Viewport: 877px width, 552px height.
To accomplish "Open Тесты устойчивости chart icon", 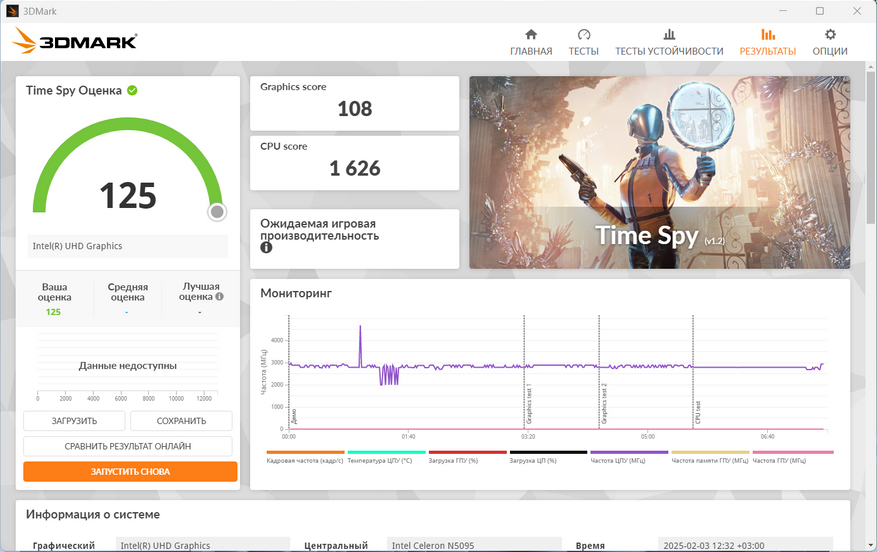I will pos(669,35).
